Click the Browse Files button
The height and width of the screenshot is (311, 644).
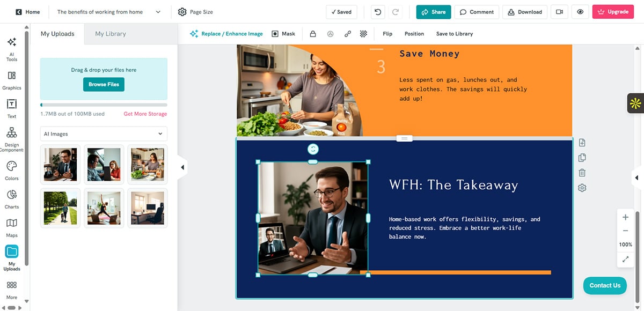(x=103, y=84)
